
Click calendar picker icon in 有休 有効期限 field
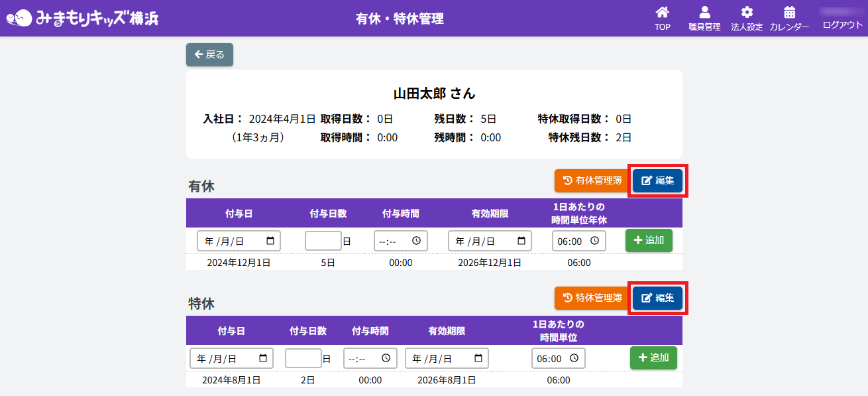tap(521, 241)
